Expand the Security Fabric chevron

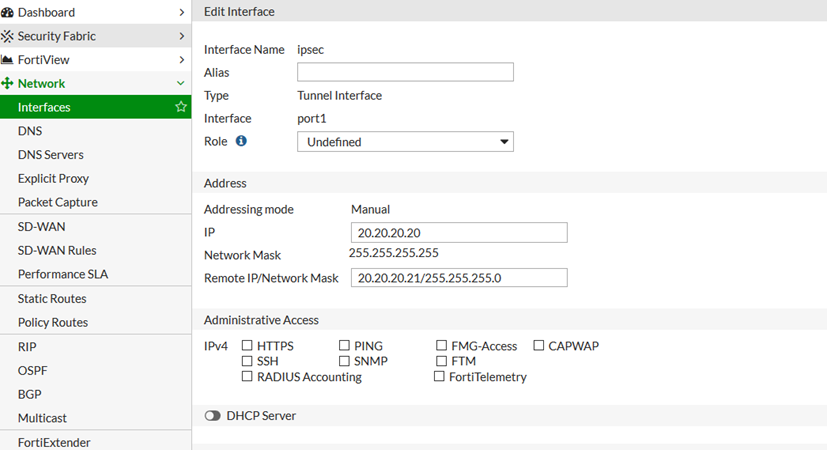[181, 36]
